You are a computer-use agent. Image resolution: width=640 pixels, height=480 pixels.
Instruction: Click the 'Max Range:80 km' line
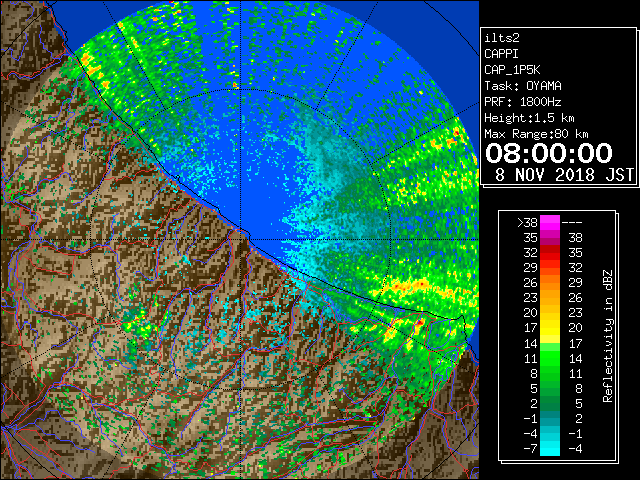pos(536,134)
